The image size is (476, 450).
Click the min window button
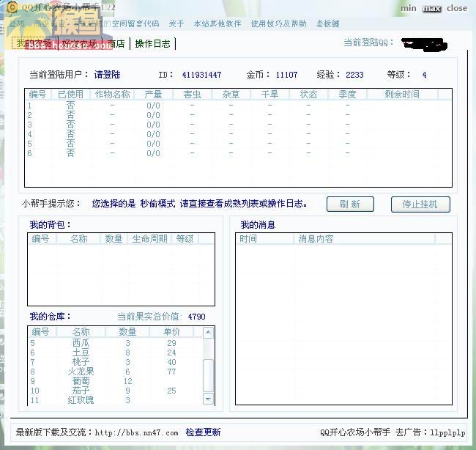pyautogui.click(x=409, y=8)
